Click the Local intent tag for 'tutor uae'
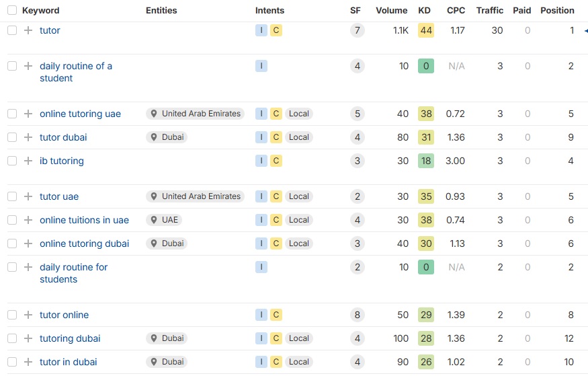Viewport: 588px width, 376px height. point(298,196)
